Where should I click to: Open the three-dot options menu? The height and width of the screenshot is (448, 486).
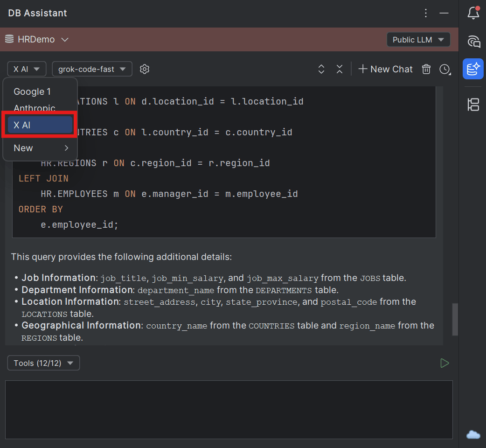[425, 13]
